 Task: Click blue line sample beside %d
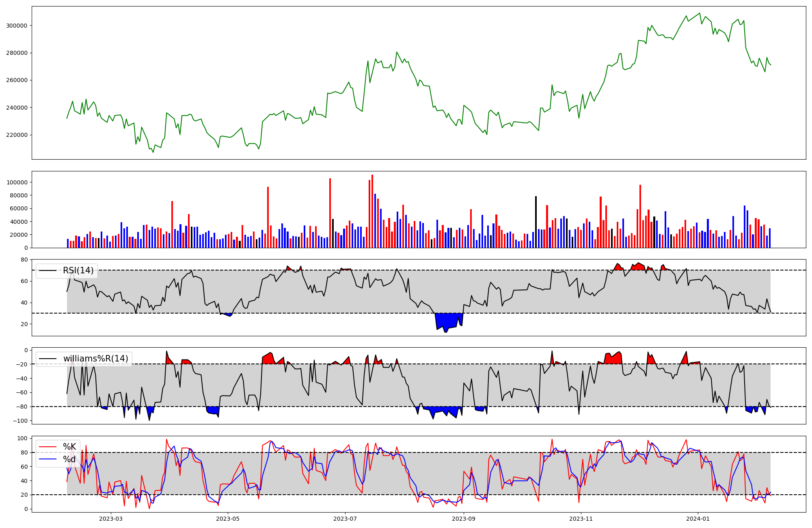tap(48, 459)
